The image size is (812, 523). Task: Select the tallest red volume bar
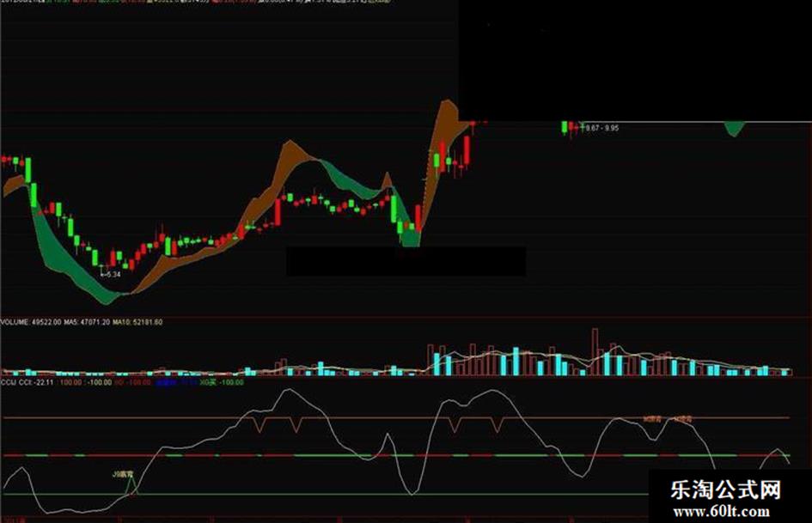click(595, 351)
